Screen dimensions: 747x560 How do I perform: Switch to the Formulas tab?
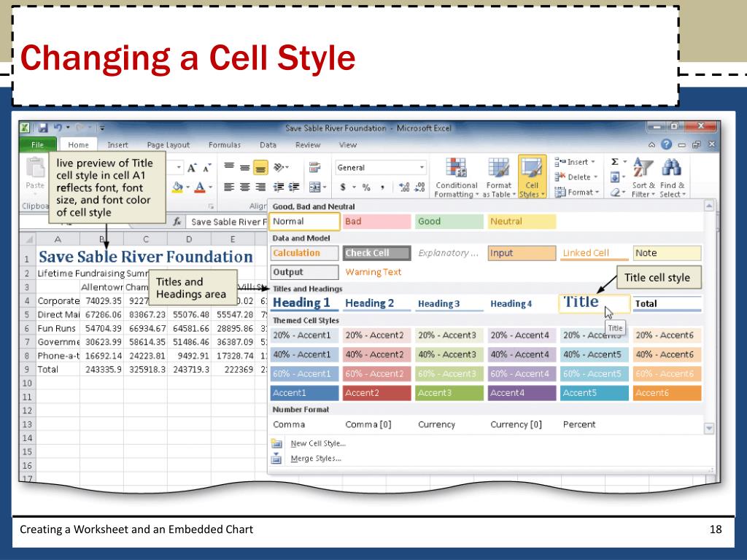(x=225, y=145)
